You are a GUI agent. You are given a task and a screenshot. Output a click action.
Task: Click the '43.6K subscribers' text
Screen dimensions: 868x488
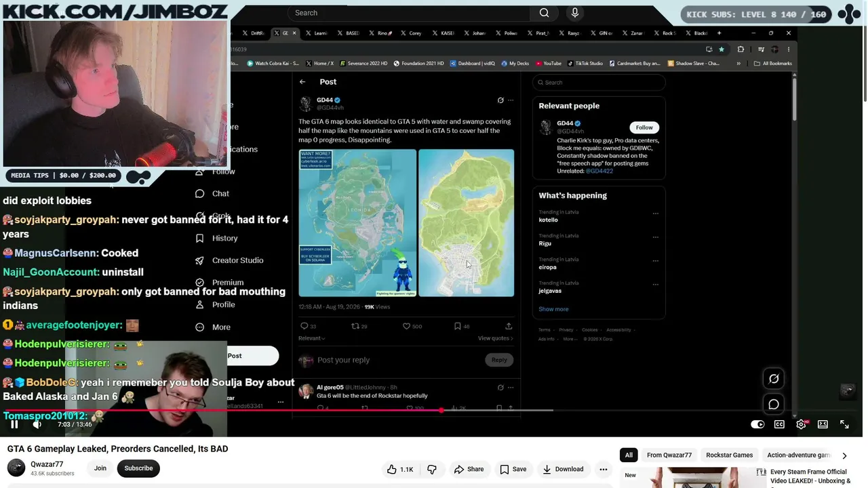click(x=52, y=474)
